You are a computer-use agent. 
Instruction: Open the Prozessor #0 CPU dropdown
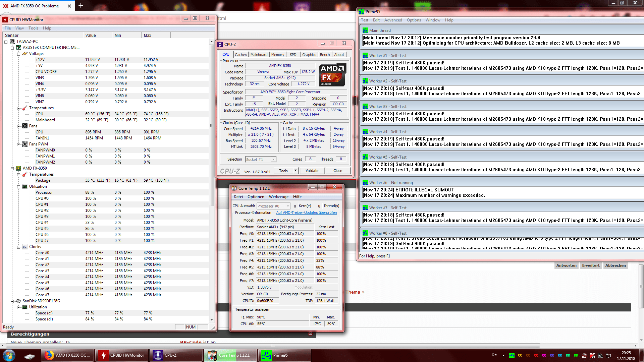(x=288, y=206)
